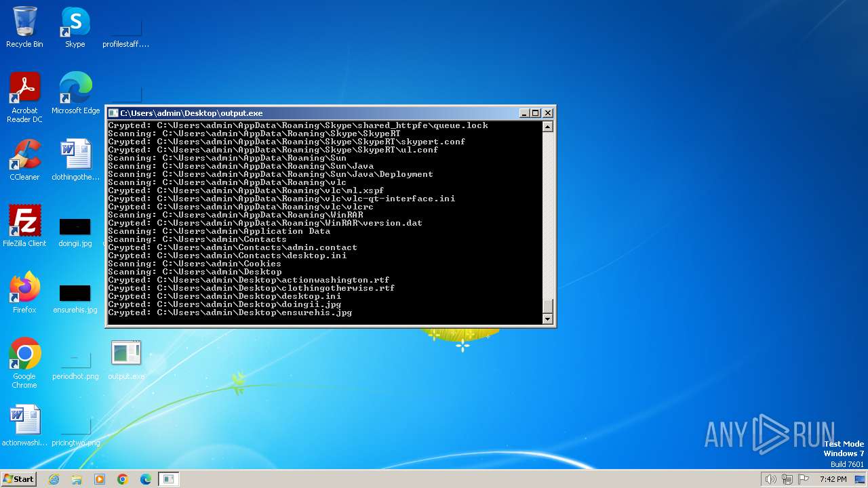Viewport: 868px width, 488px height.
Task: Click the Application Data scanning line
Action: click(219, 231)
